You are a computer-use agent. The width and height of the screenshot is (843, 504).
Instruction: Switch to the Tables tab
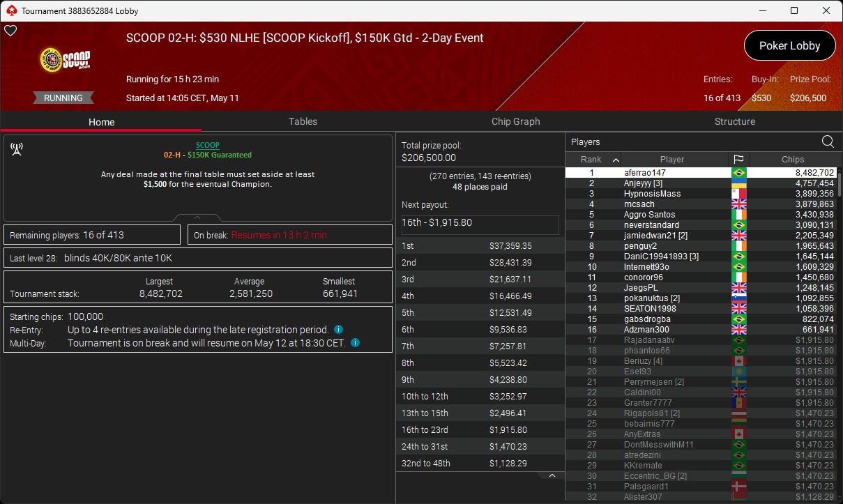tap(303, 121)
